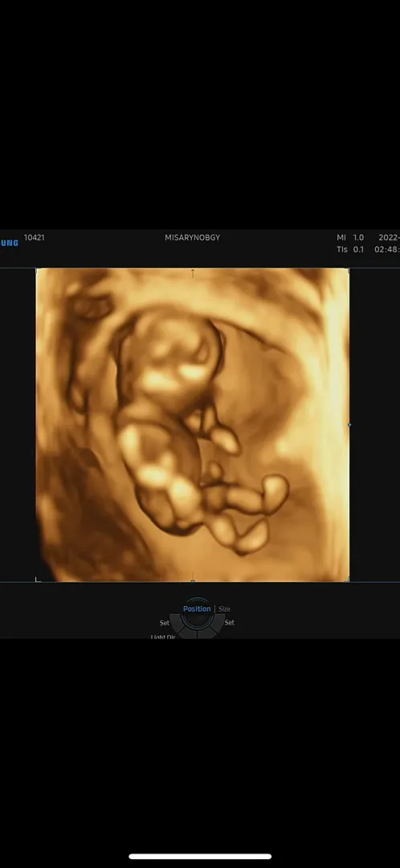The image size is (400, 868).
Task: Tap the phone home indicator bar
Action: [x=200, y=857]
